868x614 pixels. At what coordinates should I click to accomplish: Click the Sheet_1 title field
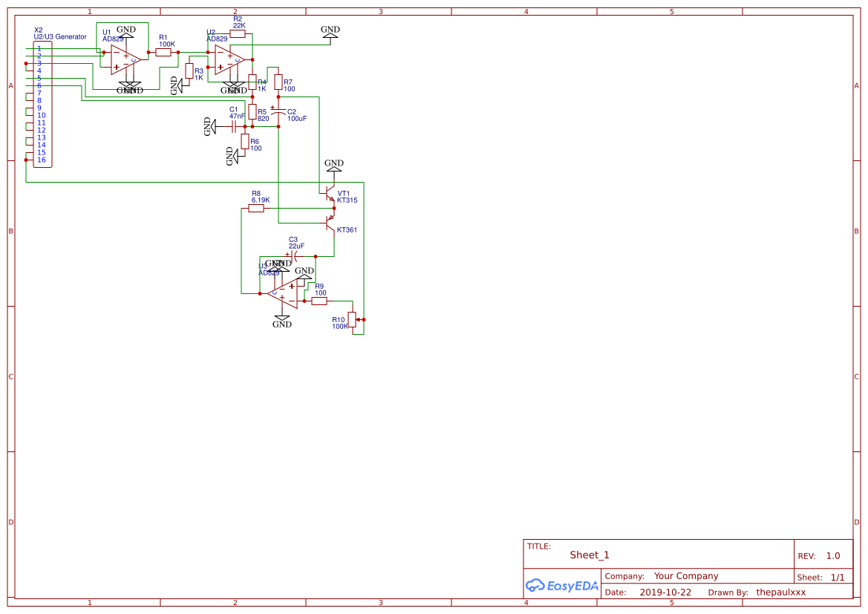tap(590, 555)
